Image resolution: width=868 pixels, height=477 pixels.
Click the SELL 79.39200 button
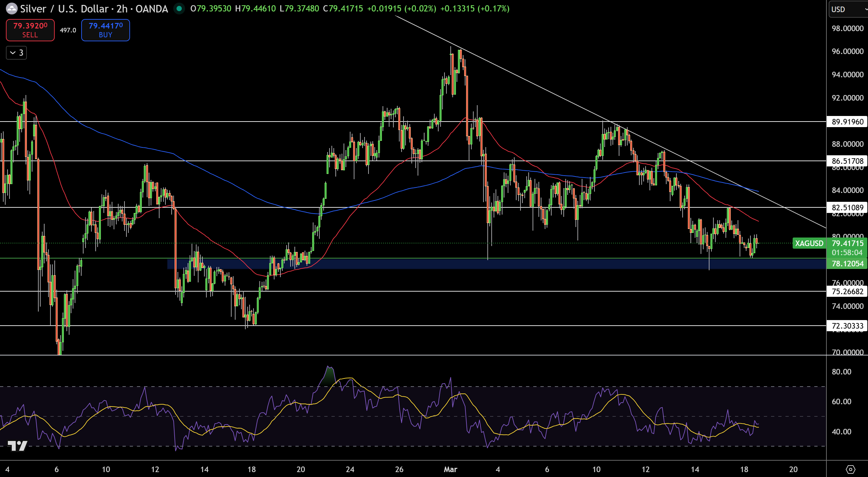pos(30,30)
